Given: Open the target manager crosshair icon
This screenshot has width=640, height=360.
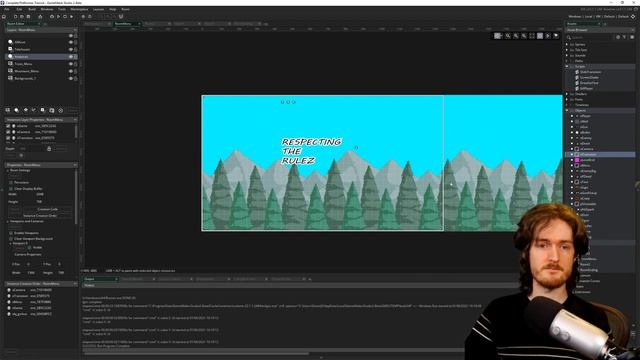Looking at the screenshot, I should pyautogui.click(x=633, y=16).
